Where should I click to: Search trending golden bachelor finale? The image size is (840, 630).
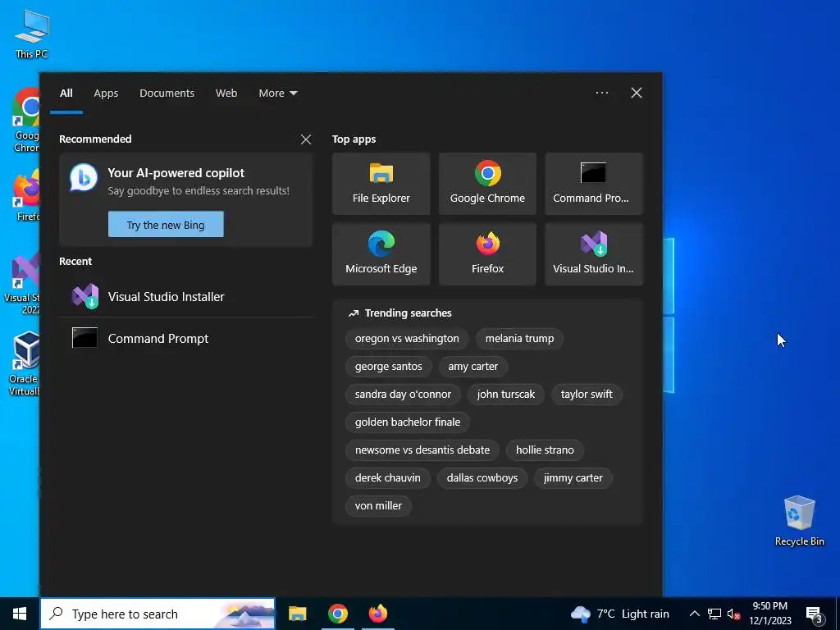point(407,422)
